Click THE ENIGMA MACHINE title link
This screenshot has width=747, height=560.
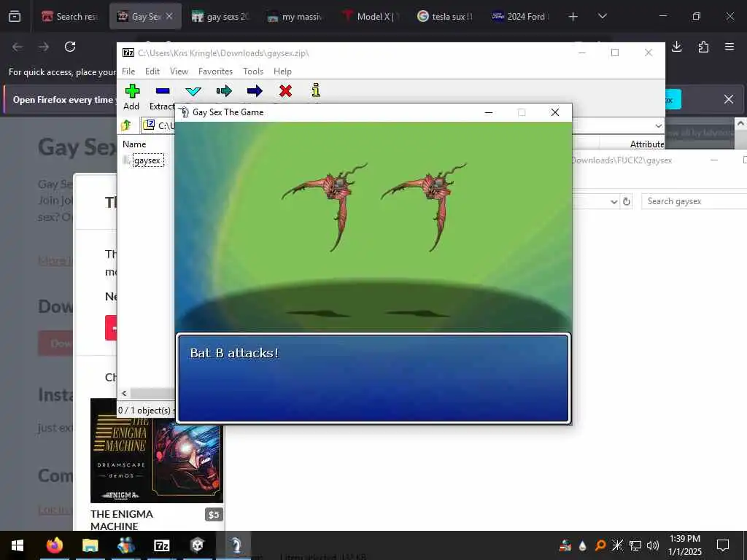(122, 520)
